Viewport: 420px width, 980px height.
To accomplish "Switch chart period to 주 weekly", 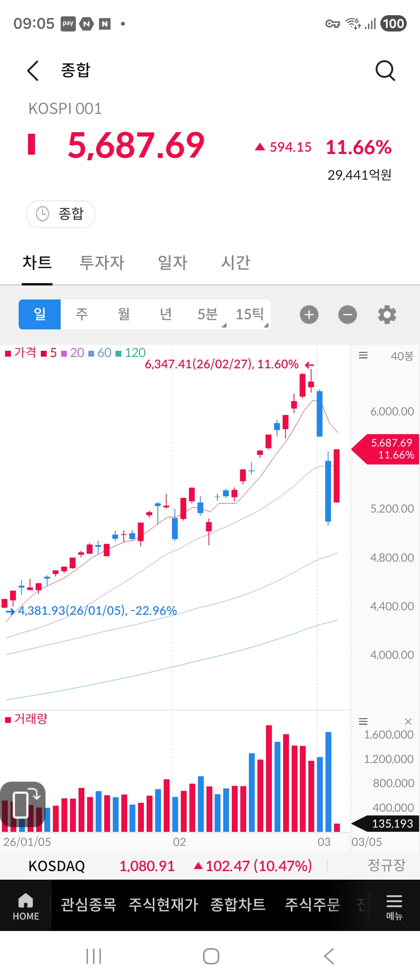I will tap(82, 314).
